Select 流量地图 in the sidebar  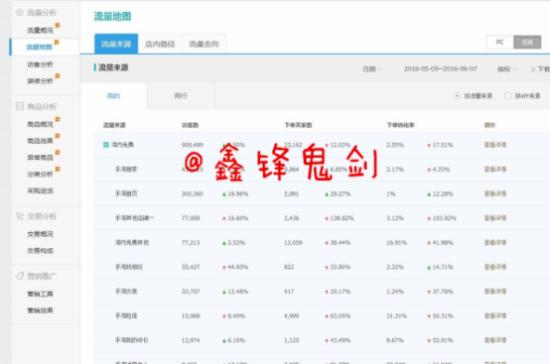pos(39,47)
